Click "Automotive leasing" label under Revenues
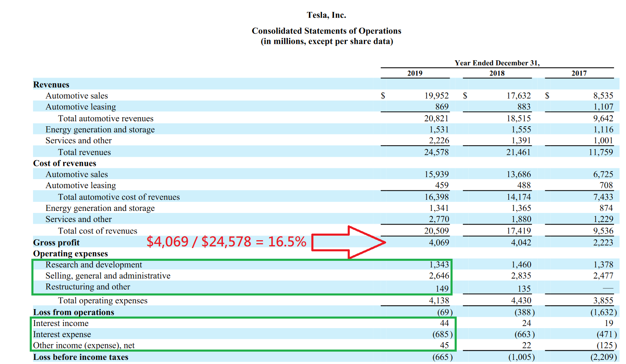 coord(81,107)
